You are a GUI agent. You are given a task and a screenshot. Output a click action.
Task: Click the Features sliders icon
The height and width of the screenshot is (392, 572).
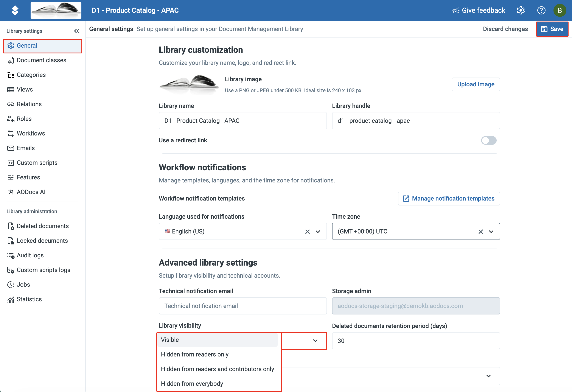click(x=11, y=177)
